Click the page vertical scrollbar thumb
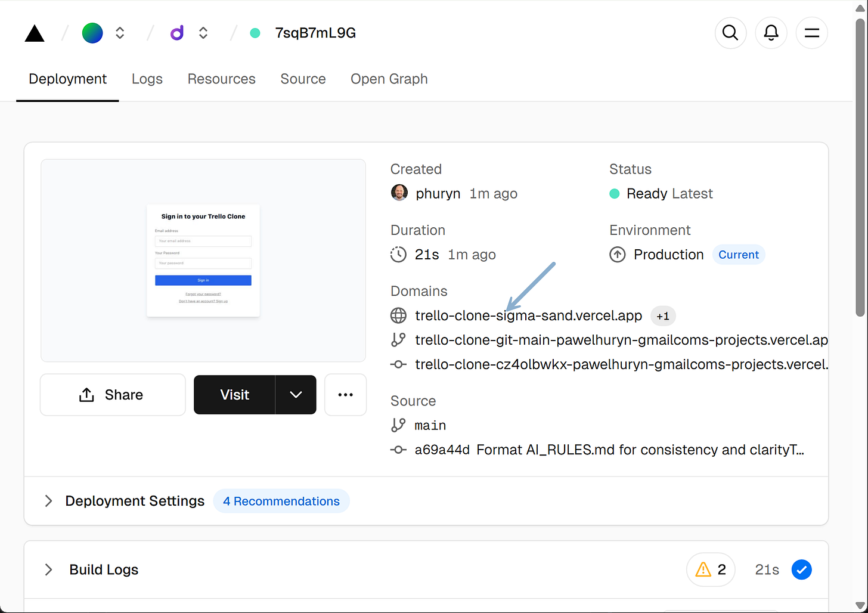The height and width of the screenshot is (613, 868). click(860, 167)
